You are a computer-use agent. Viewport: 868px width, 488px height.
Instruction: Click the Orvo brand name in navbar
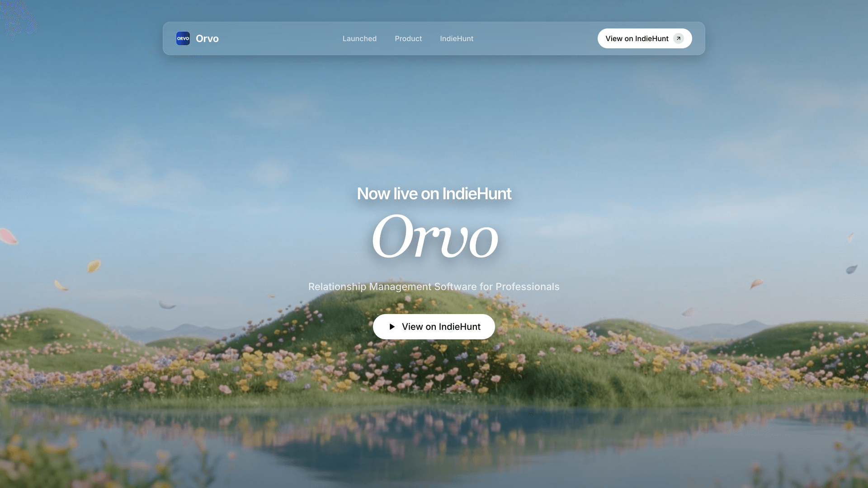click(x=207, y=38)
